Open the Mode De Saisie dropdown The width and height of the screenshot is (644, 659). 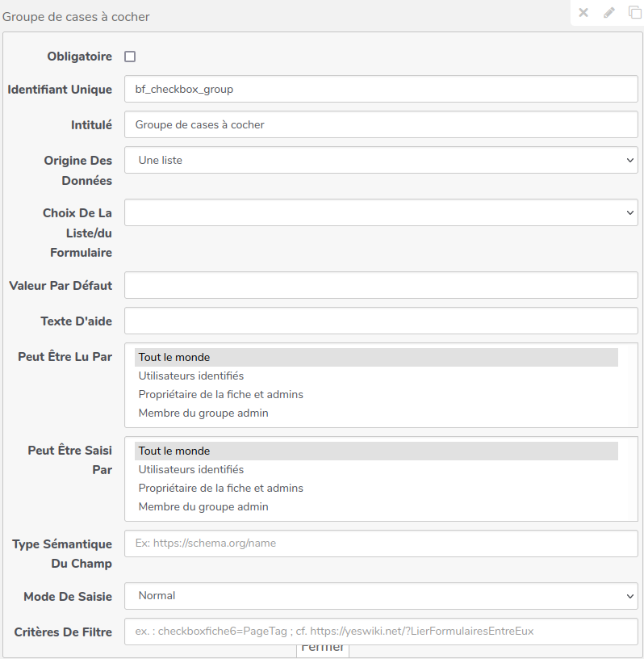[381, 596]
